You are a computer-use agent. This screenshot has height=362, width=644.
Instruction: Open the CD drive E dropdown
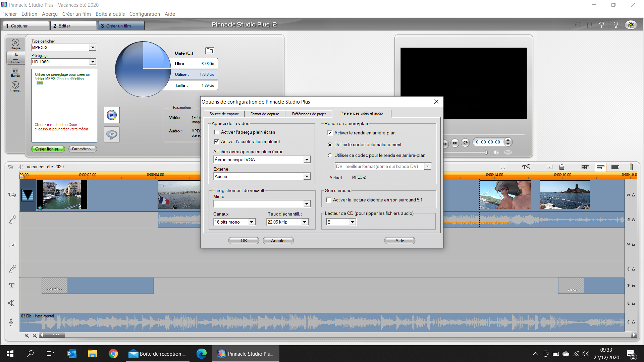(352, 222)
